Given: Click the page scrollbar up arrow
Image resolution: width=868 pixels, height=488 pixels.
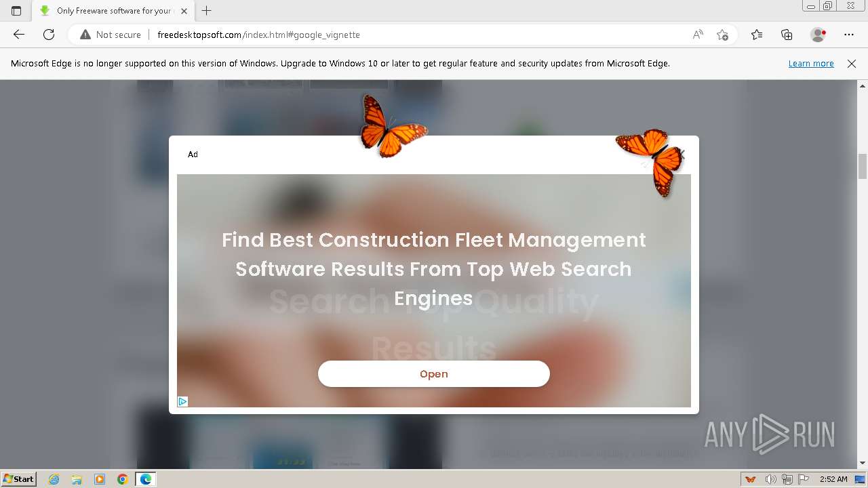Looking at the screenshot, I should pos(863,86).
